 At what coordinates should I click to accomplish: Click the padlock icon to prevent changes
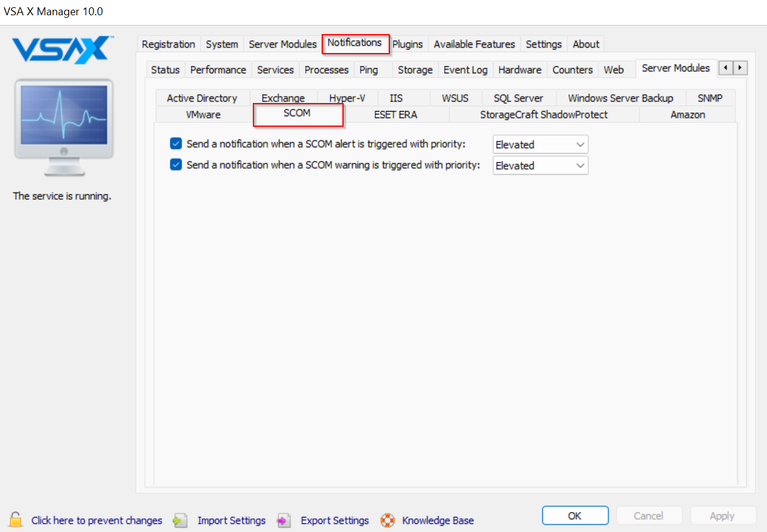point(16,520)
